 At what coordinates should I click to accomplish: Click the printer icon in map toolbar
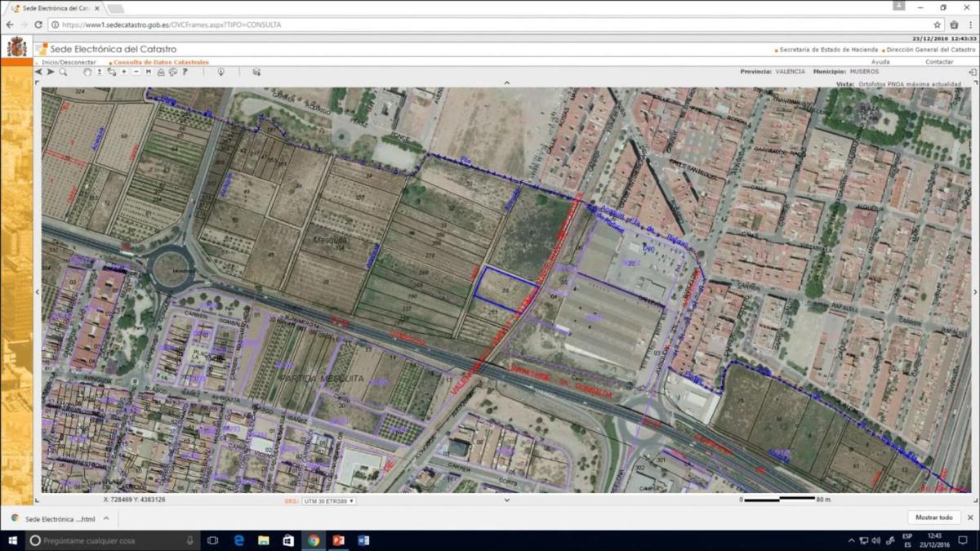pyautogui.click(x=161, y=72)
